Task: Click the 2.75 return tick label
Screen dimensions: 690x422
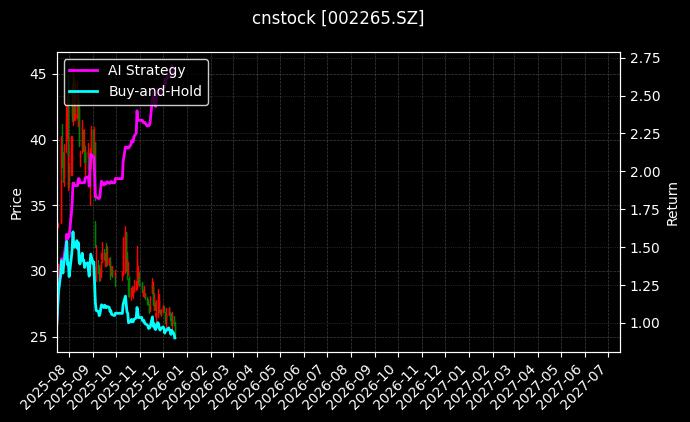Action: 643,59
